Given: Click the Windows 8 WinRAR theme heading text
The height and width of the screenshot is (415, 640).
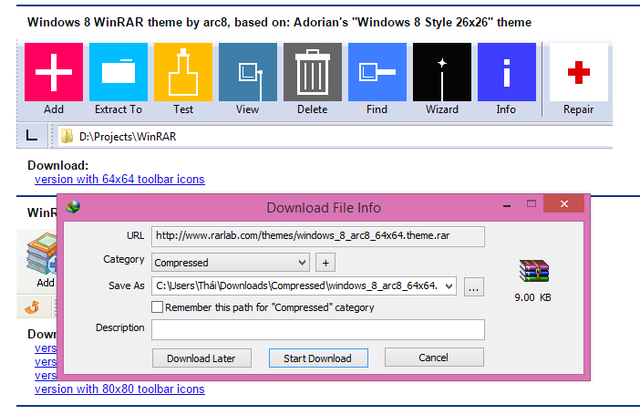Looking at the screenshot, I should [279, 22].
